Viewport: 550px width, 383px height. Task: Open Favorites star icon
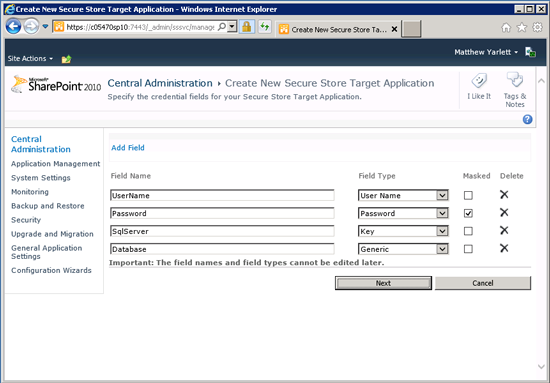click(522, 27)
